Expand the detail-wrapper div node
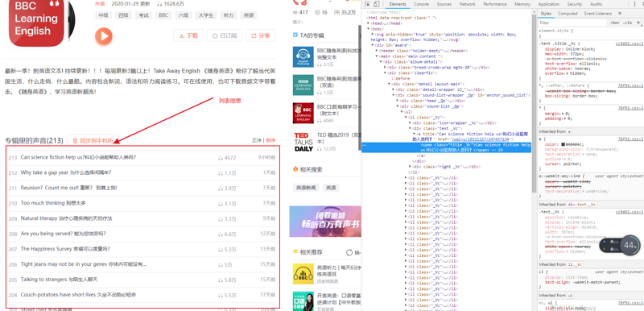Viewport: 644px width, 311px height. pyautogui.click(x=393, y=89)
